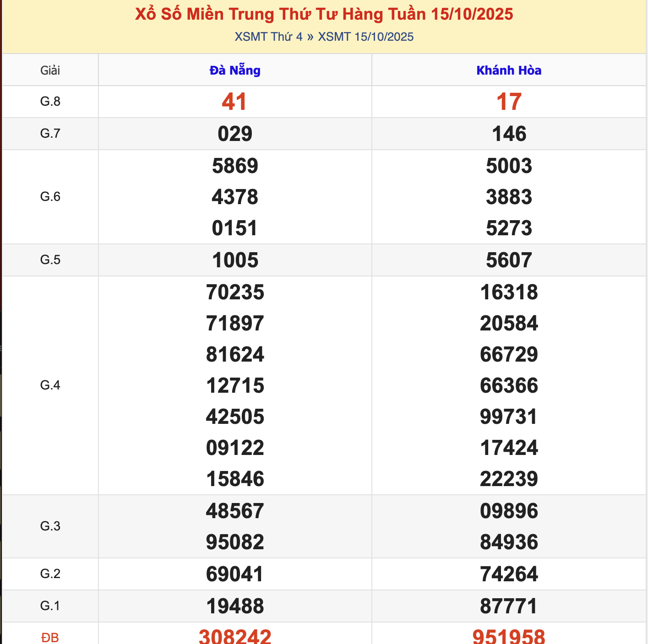Select Đà Nẵng G.3 number 95082

tap(235, 542)
